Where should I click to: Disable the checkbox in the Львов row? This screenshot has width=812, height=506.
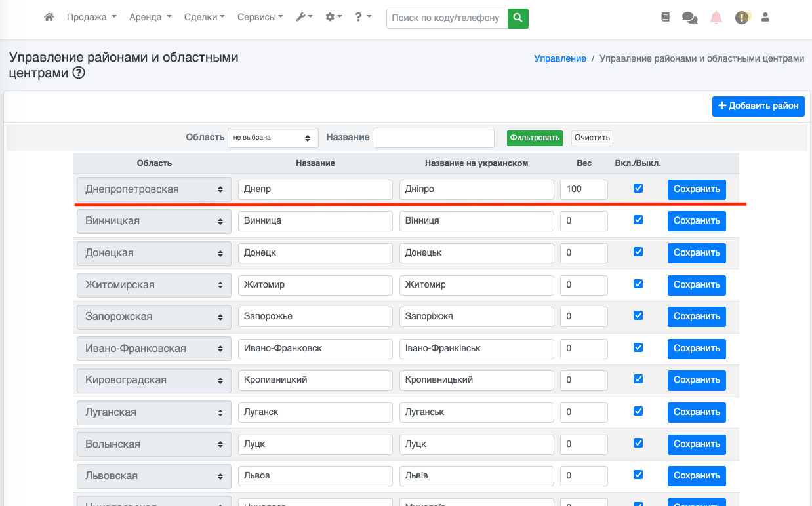coord(638,475)
